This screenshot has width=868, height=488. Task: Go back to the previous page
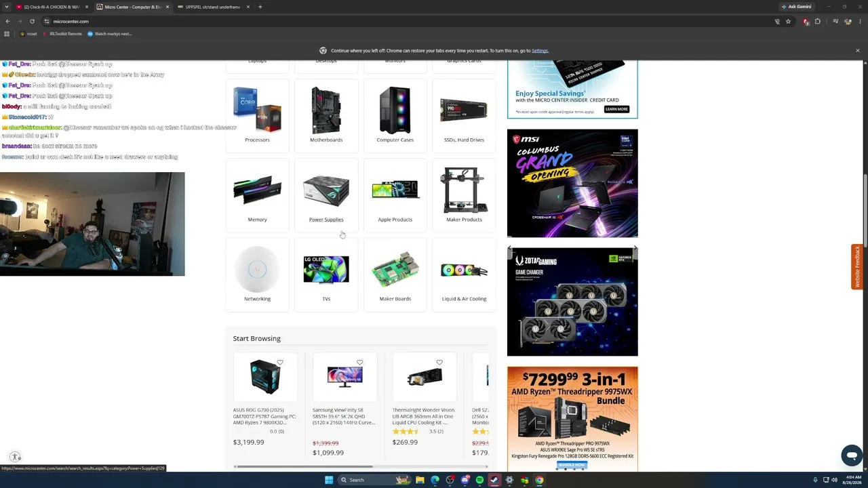pos(7,21)
